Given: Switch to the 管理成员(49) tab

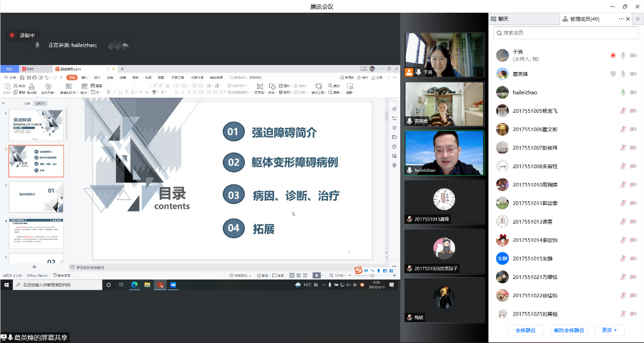Looking at the screenshot, I should 584,19.
